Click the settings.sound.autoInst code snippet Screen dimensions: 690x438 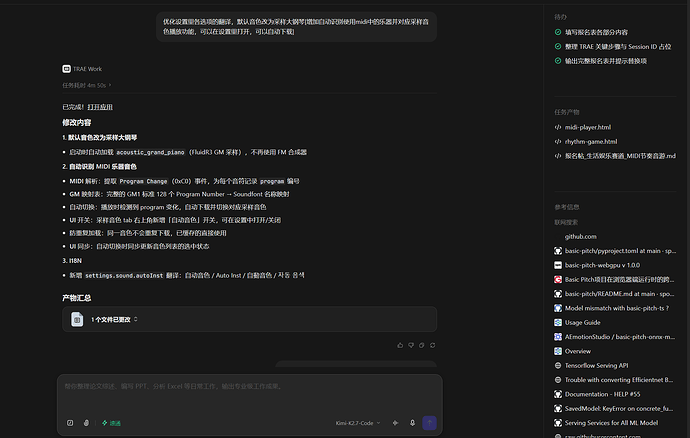pyautogui.click(x=124, y=276)
